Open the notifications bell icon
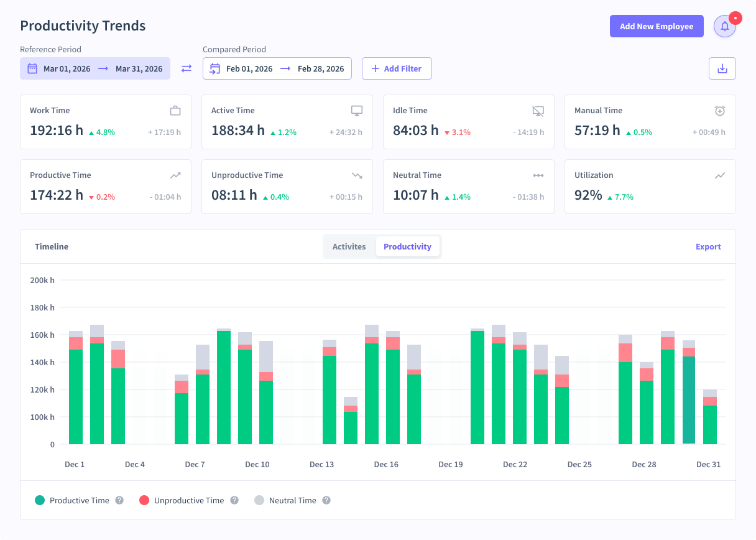This screenshot has height=540, width=756. [724, 26]
